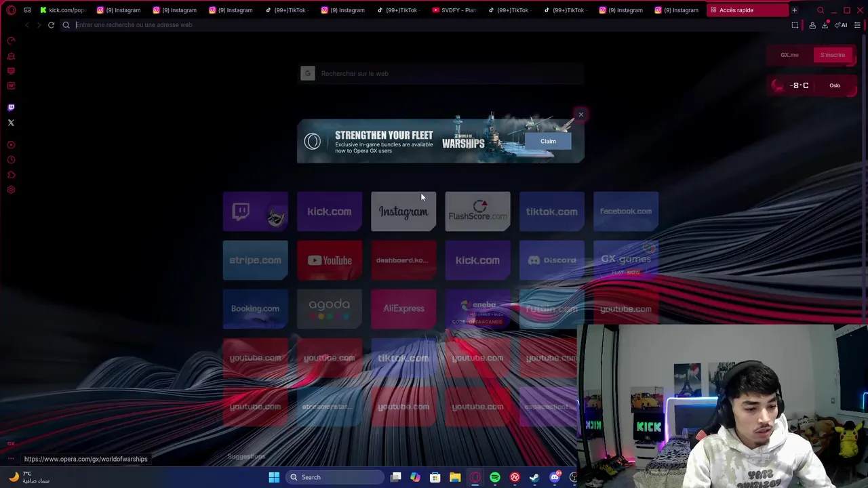The image size is (868, 488).
Task: Open the account profile icon
Action: pyautogui.click(x=812, y=25)
